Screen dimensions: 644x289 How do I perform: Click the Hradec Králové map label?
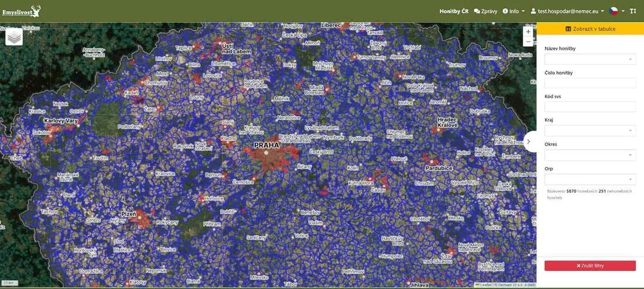point(447,122)
